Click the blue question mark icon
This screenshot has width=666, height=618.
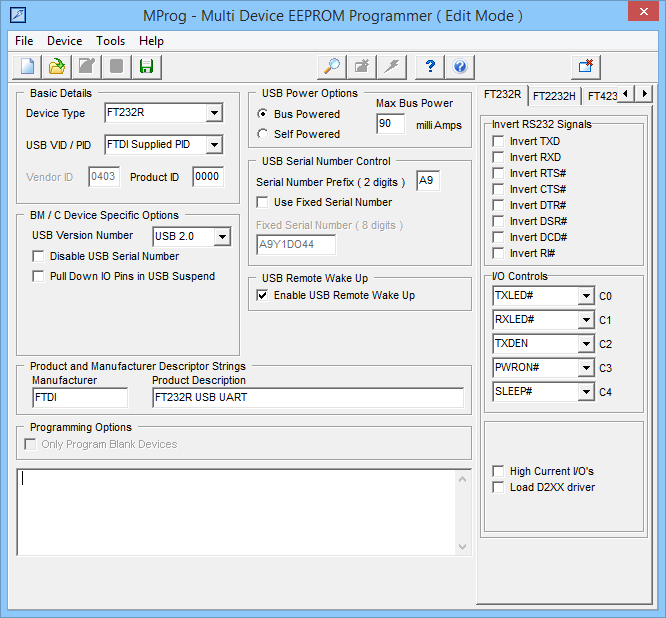[430, 67]
